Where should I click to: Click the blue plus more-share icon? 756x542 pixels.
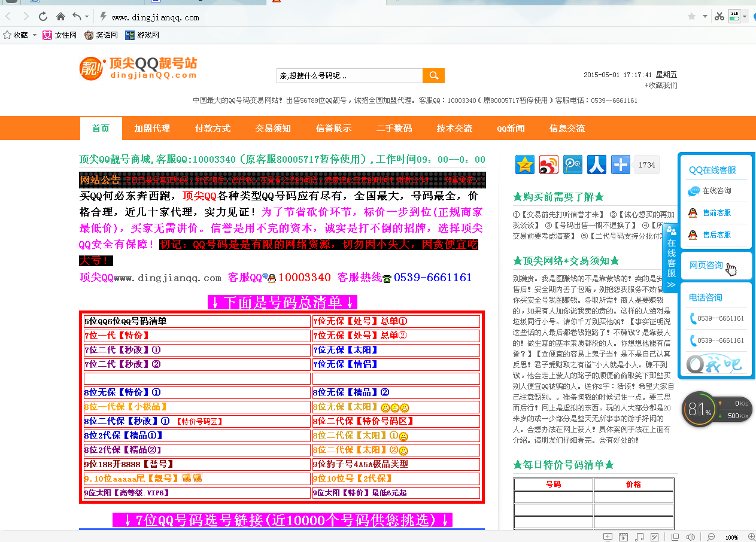click(621, 165)
